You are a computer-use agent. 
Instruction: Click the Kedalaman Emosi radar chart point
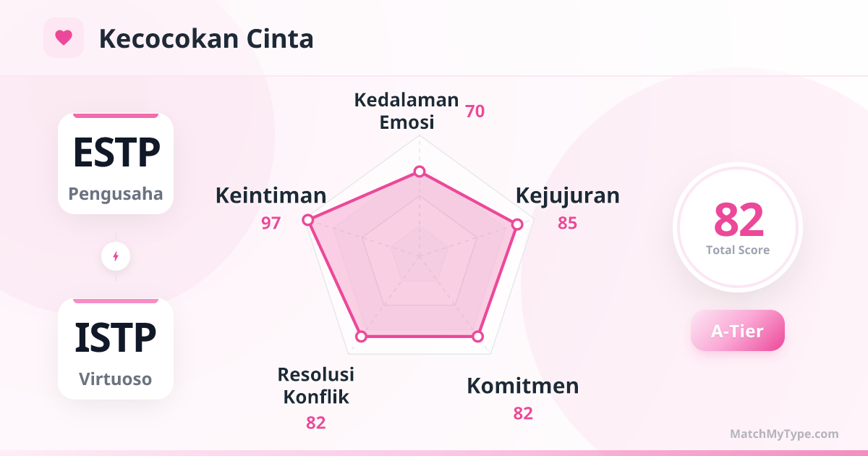[x=420, y=172]
